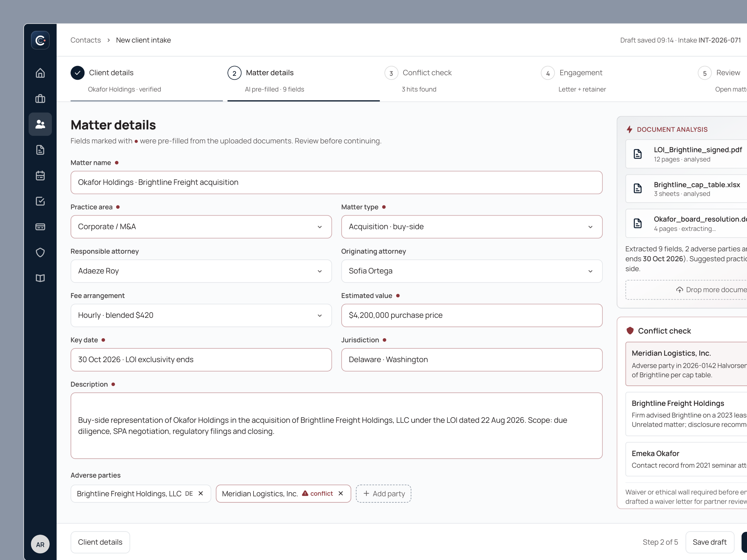Open Emeka Okafor conflict card
Screen dimensions: 747x560
point(686,459)
